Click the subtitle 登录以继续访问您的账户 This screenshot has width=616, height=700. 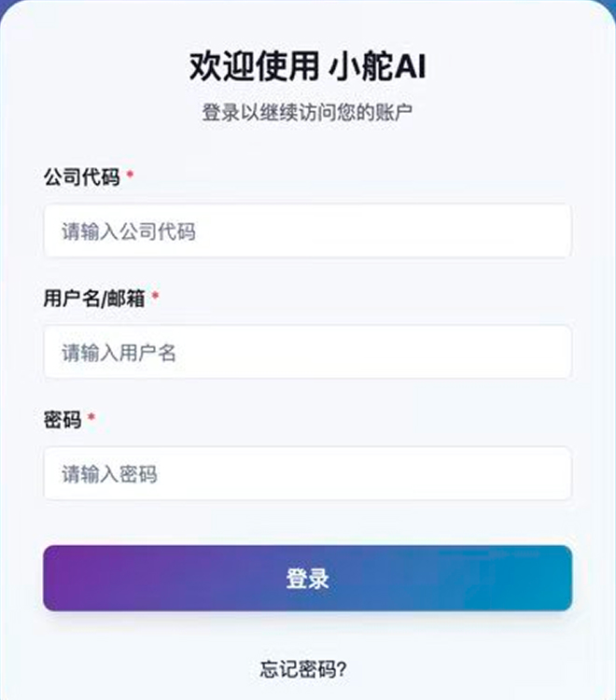tap(307, 113)
